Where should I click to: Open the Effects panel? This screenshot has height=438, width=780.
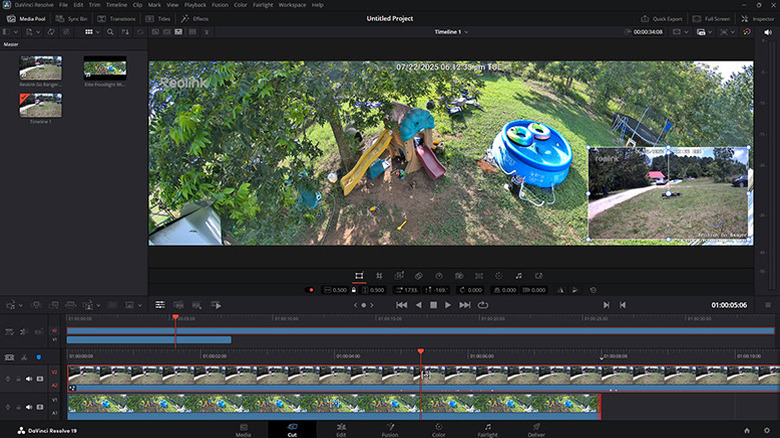click(x=195, y=18)
